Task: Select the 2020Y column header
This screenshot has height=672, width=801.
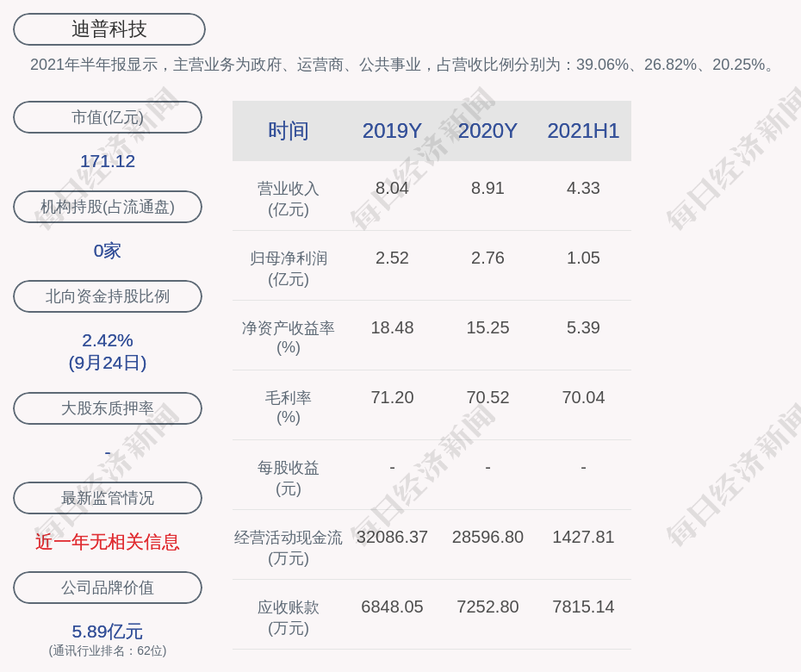Action: [487, 131]
